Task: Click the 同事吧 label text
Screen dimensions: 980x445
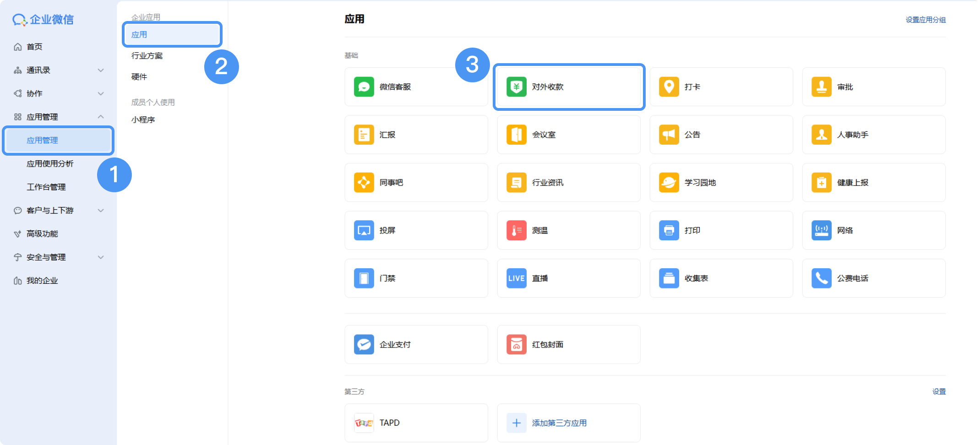Action: 391,183
